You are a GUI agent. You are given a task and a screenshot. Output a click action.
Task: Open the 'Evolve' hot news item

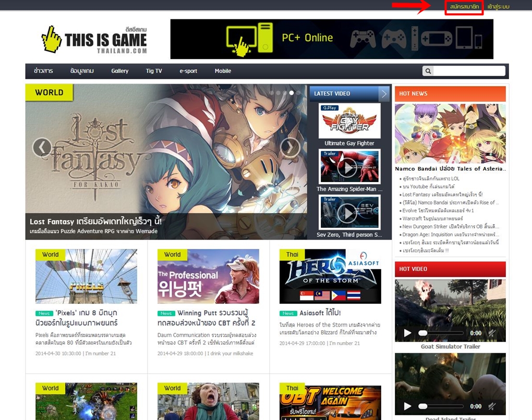438,210
